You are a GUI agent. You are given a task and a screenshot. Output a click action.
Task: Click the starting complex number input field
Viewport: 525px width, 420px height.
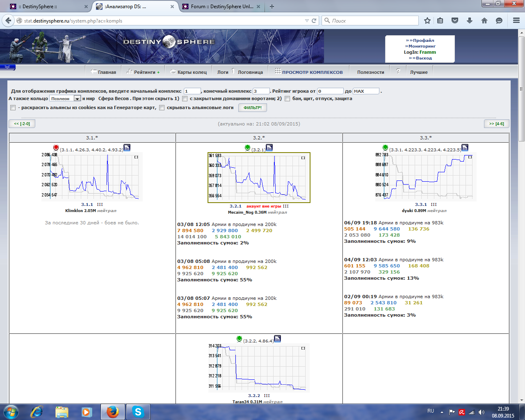(x=192, y=91)
